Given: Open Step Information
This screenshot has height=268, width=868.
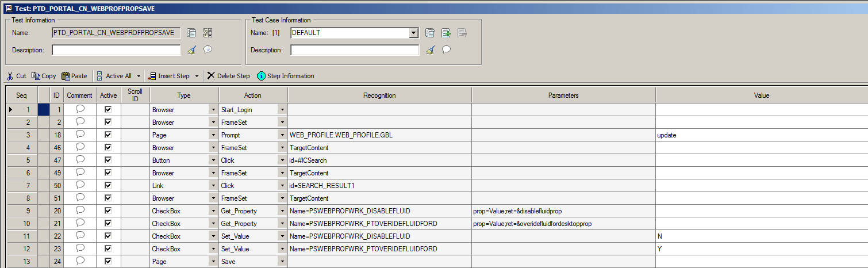Looking at the screenshot, I should pos(286,76).
